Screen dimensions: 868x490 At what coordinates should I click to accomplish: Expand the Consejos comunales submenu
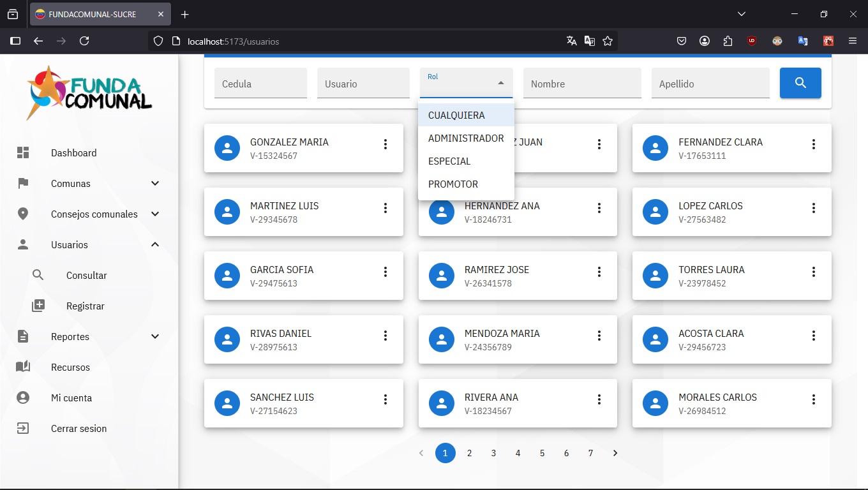[155, 214]
